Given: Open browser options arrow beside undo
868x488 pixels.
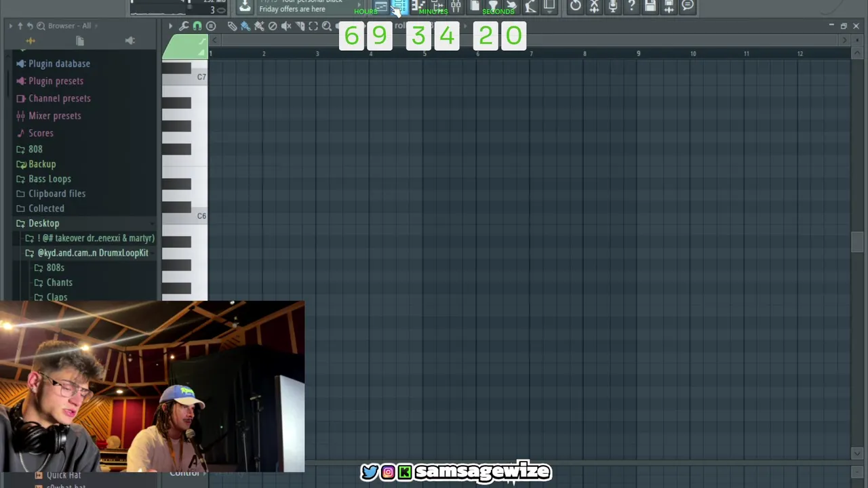Looking at the screenshot, I should (x=10, y=26).
